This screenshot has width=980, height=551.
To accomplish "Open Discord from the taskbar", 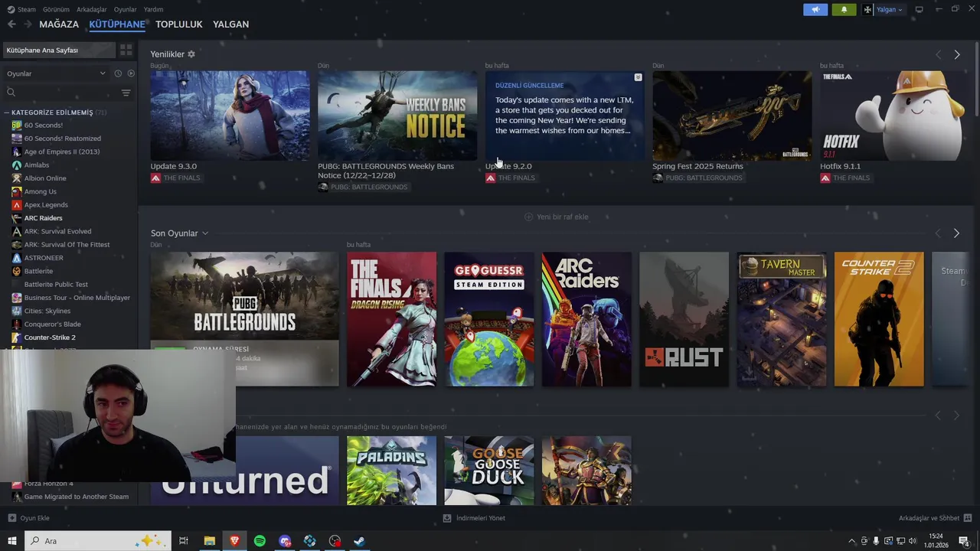I will pyautogui.click(x=285, y=541).
